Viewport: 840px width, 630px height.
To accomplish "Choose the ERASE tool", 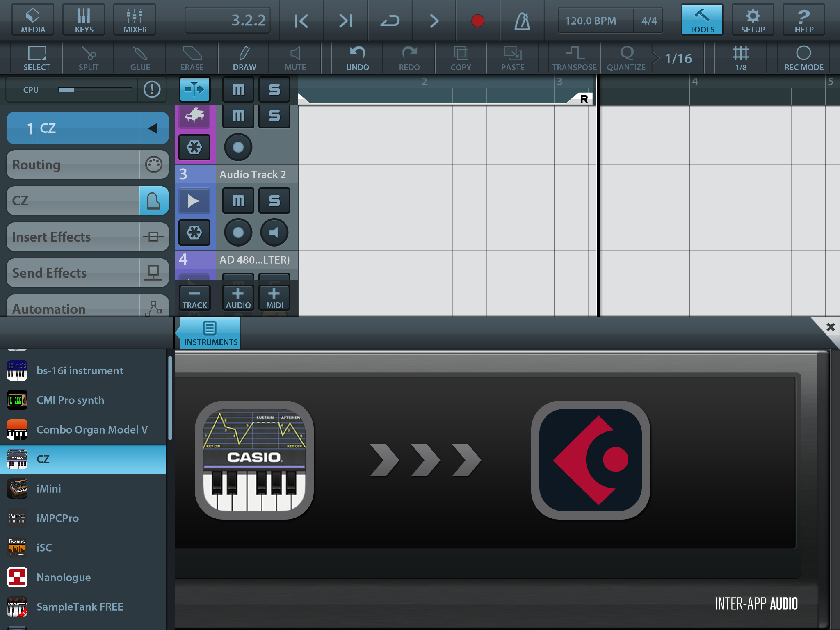I will pos(192,58).
